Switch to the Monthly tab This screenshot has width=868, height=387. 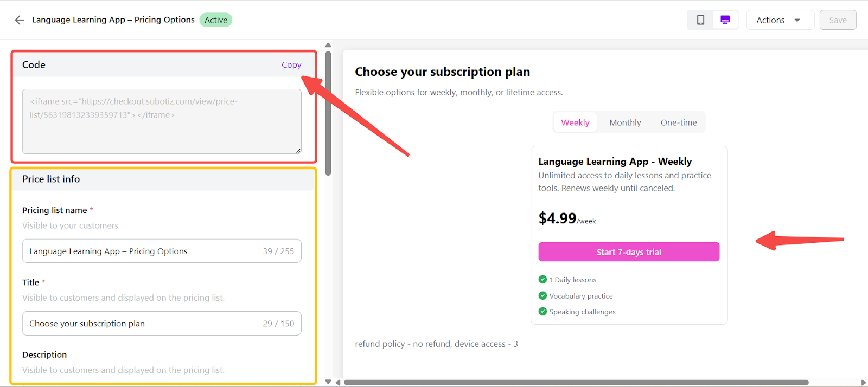coord(625,122)
